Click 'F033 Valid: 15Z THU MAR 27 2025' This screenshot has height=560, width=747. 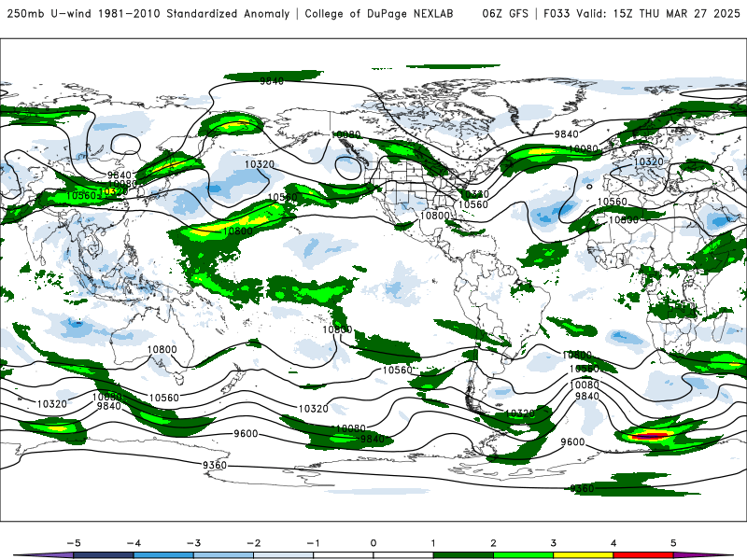pyautogui.click(x=641, y=13)
